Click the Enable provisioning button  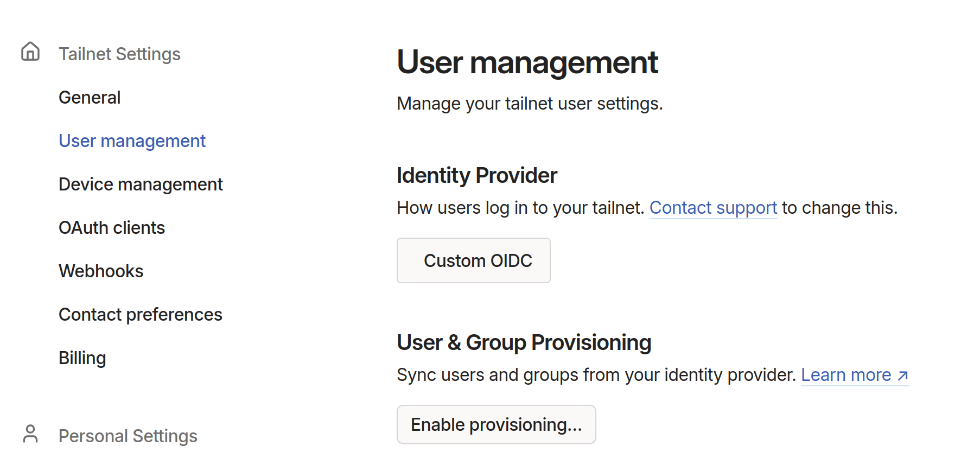tap(497, 424)
